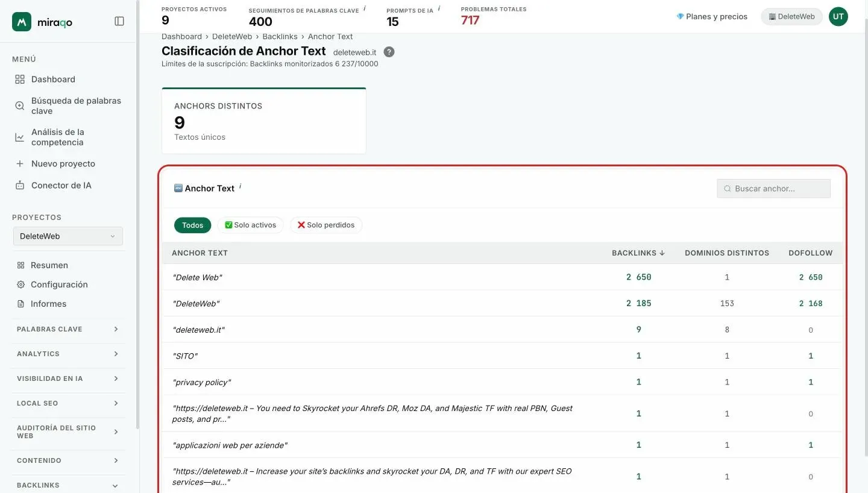Expand the Visibilidad en IA section

68,378
